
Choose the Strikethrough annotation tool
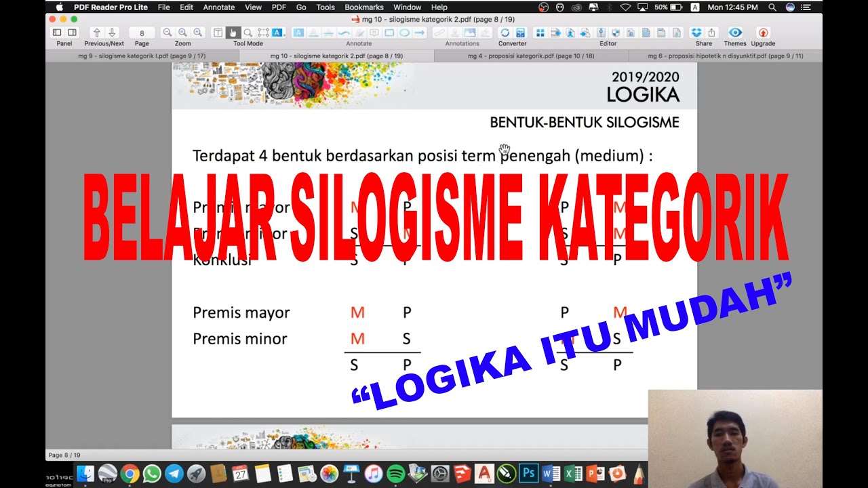(328, 33)
